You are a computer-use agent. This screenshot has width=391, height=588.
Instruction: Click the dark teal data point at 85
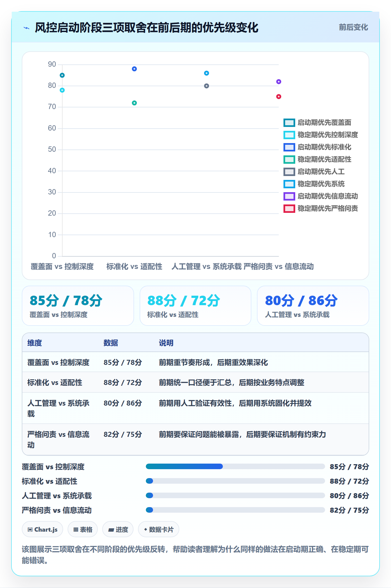[x=62, y=75]
